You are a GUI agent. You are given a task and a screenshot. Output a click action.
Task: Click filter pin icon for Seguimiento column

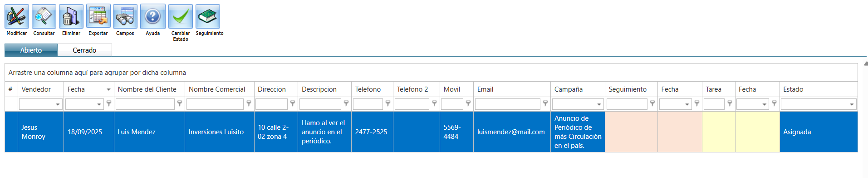tap(652, 103)
